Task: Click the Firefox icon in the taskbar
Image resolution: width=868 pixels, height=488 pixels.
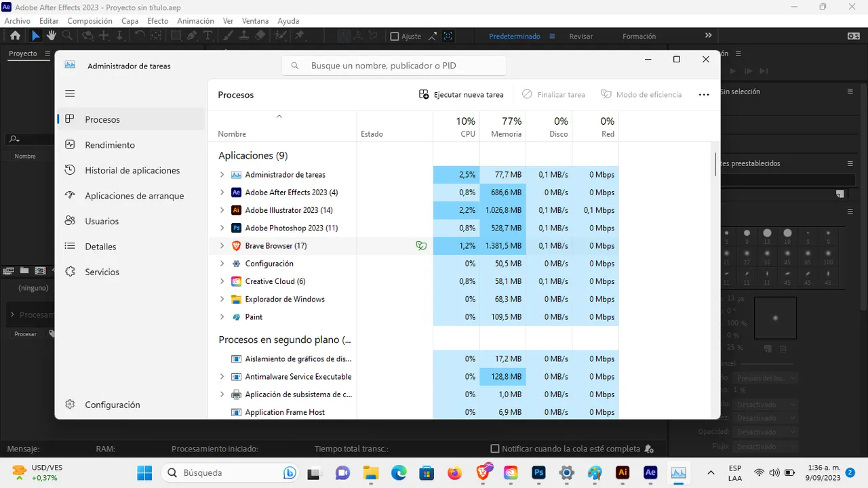Action: click(x=454, y=472)
